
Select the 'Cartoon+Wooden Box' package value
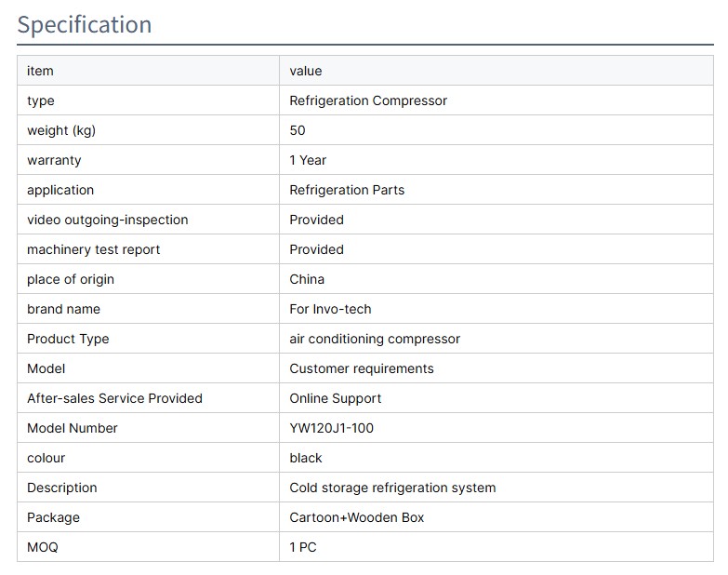coord(357,517)
